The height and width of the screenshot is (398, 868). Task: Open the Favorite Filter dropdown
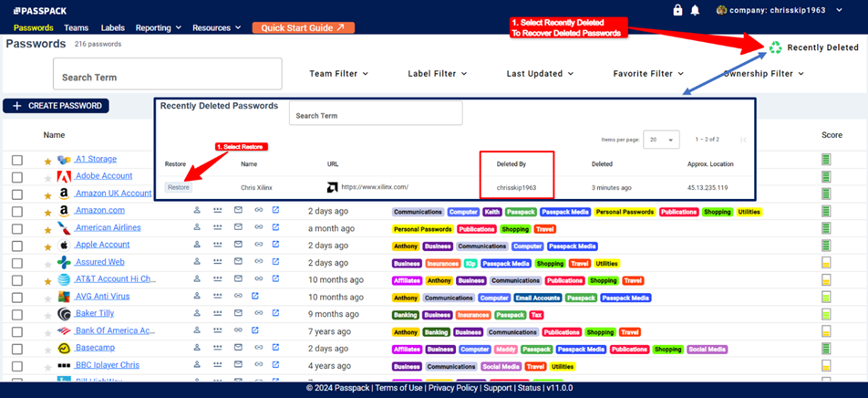click(648, 73)
